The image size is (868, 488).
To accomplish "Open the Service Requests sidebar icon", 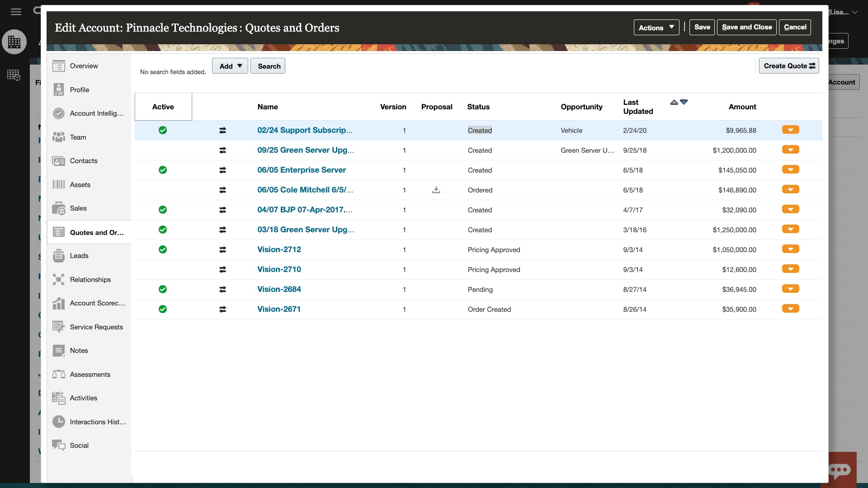I will point(59,327).
